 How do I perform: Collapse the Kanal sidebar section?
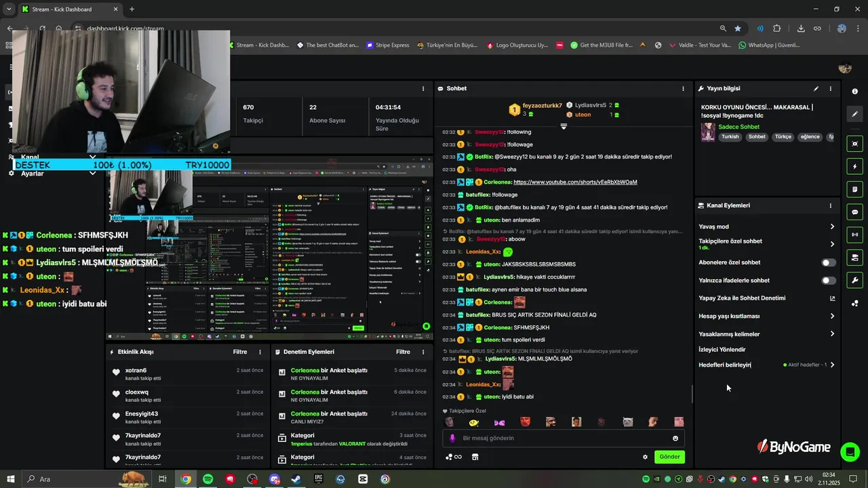(x=92, y=157)
